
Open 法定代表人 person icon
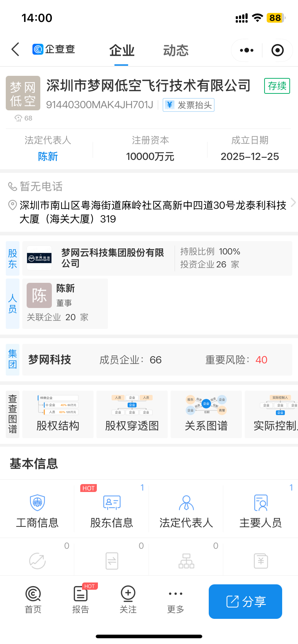point(186,502)
